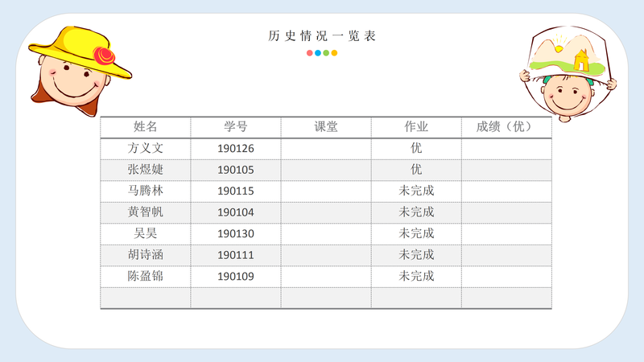
Task: Click the 姓名 column header
Action: click(146, 127)
